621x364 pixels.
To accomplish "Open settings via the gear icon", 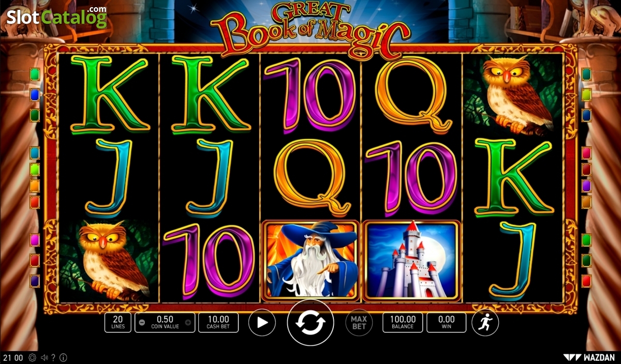I will [x=33, y=357].
